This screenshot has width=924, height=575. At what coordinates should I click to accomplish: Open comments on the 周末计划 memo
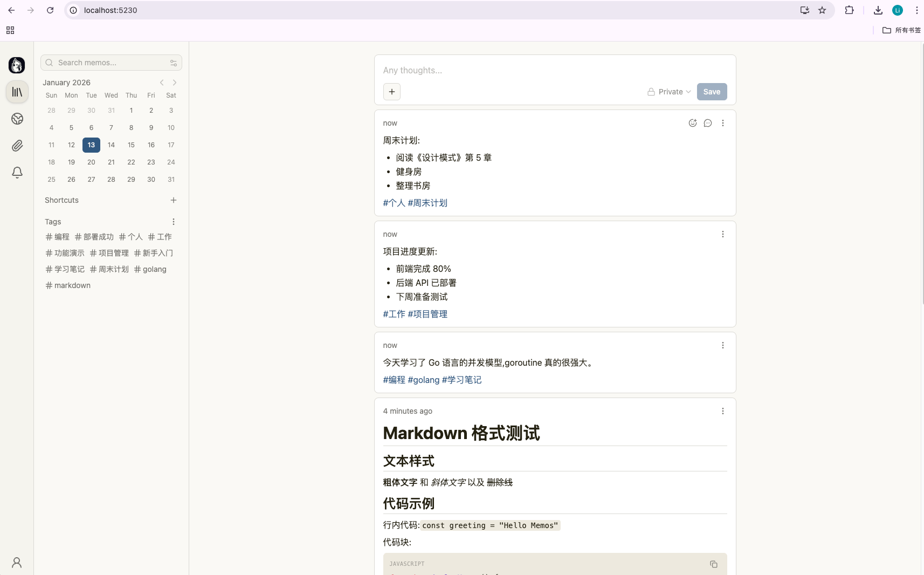tap(708, 123)
